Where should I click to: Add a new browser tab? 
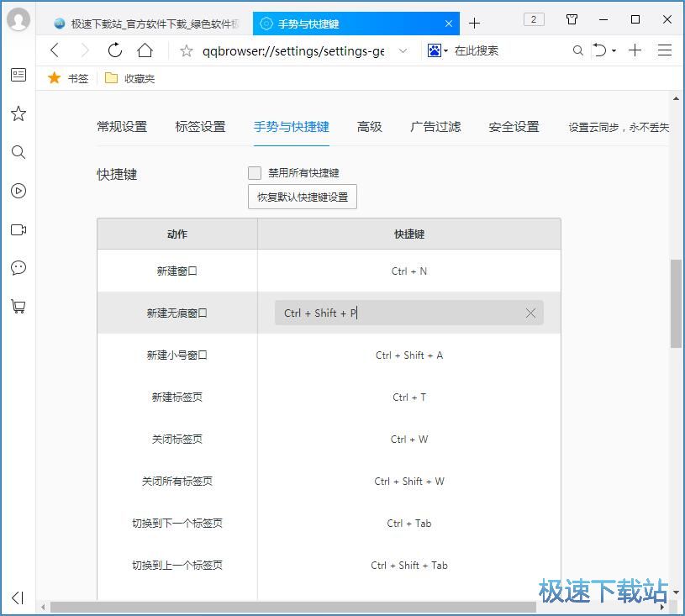[x=474, y=24]
